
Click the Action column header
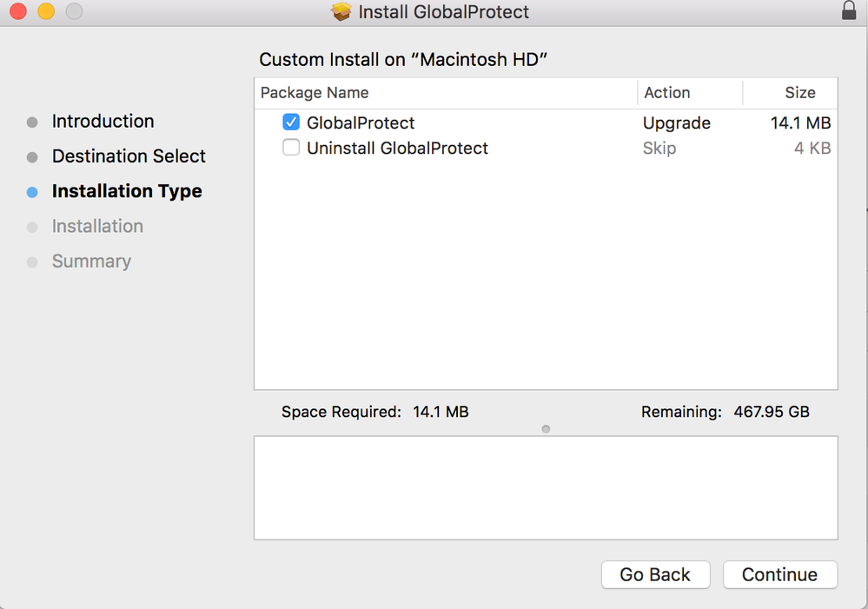click(x=667, y=93)
